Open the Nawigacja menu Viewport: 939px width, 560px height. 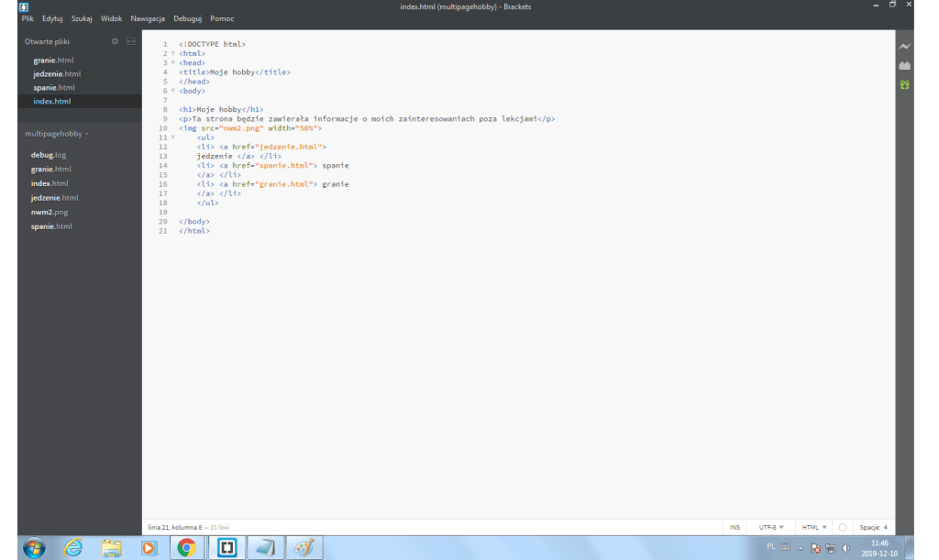coord(147,18)
